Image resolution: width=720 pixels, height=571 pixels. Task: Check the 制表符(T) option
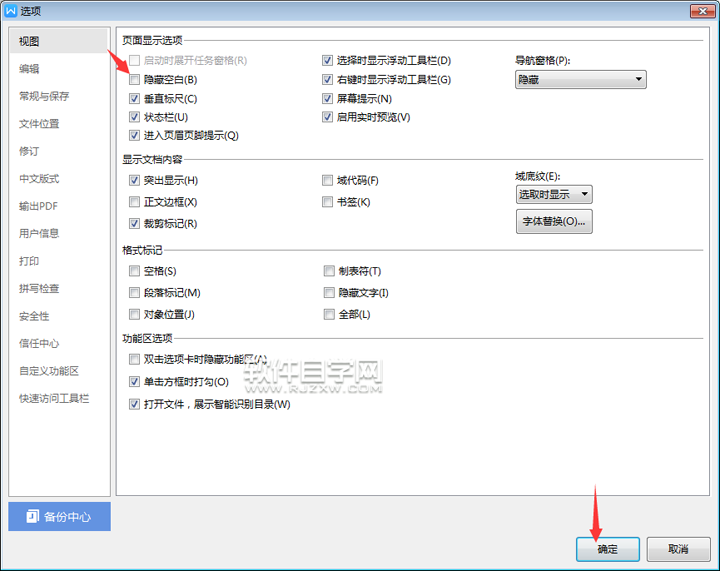[329, 271]
